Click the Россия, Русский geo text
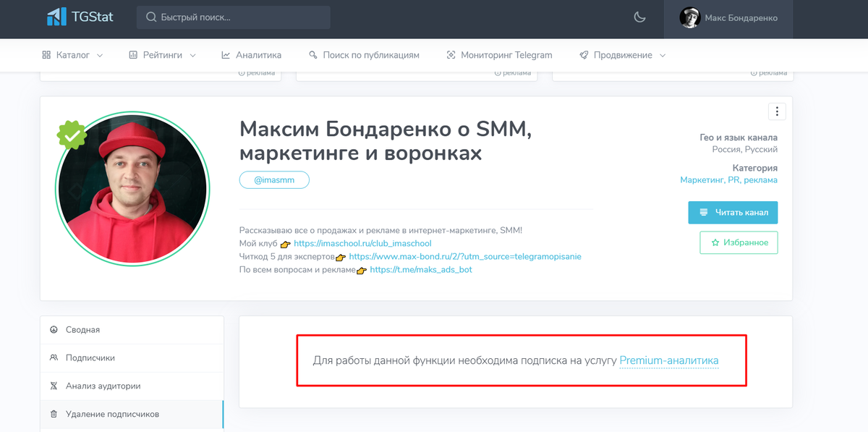This screenshot has width=868, height=432. [744, 150]
